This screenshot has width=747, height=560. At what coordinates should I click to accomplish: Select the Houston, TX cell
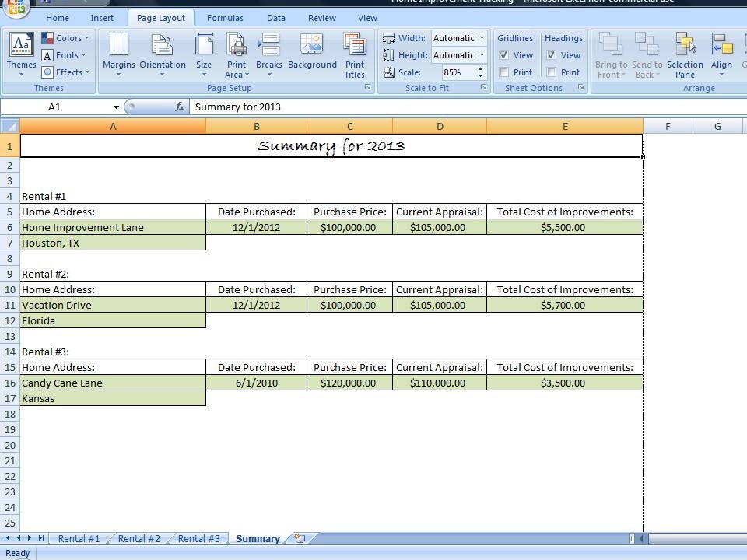[113, 243]
